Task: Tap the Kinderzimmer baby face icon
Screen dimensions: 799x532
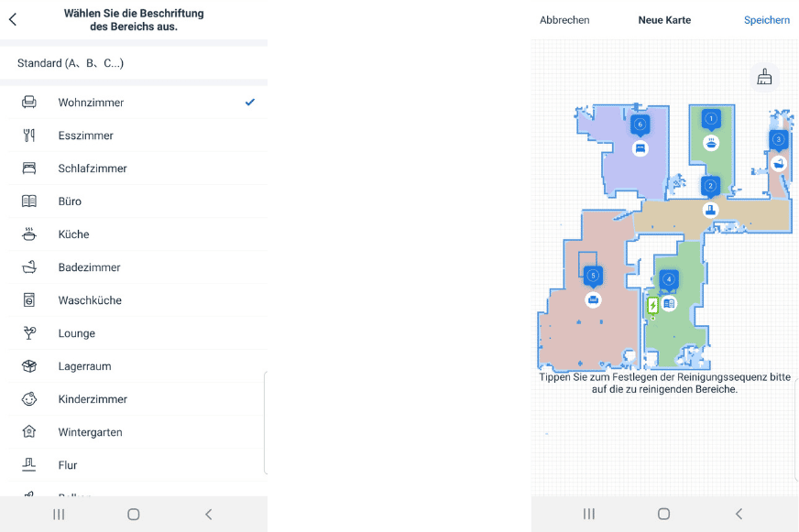Action: (29, 399)
